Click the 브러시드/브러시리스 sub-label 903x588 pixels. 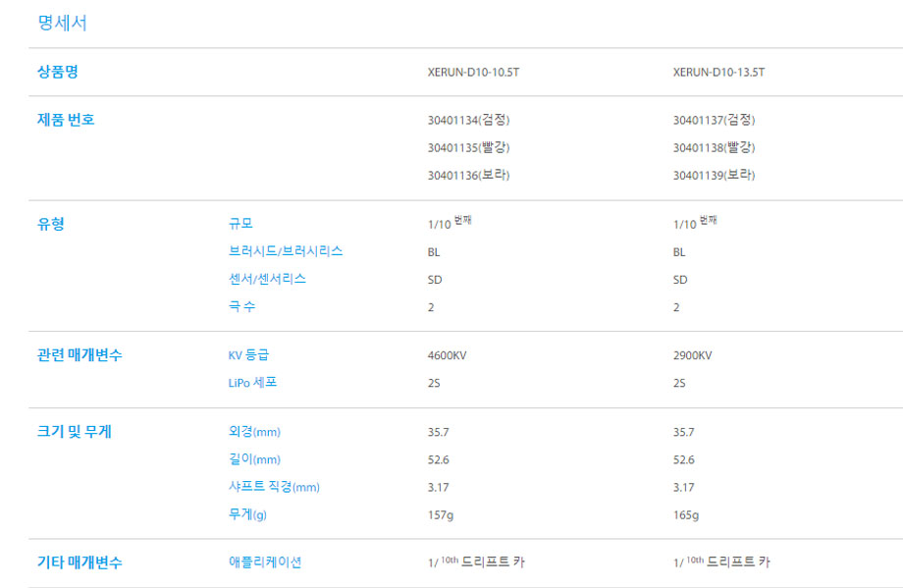coord(286,251)
